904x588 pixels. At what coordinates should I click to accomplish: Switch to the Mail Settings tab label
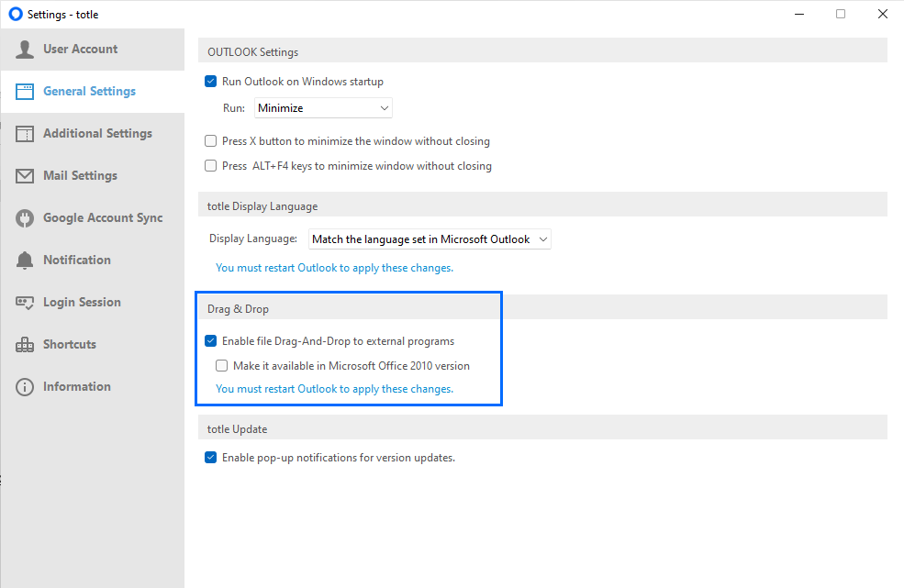80,176
